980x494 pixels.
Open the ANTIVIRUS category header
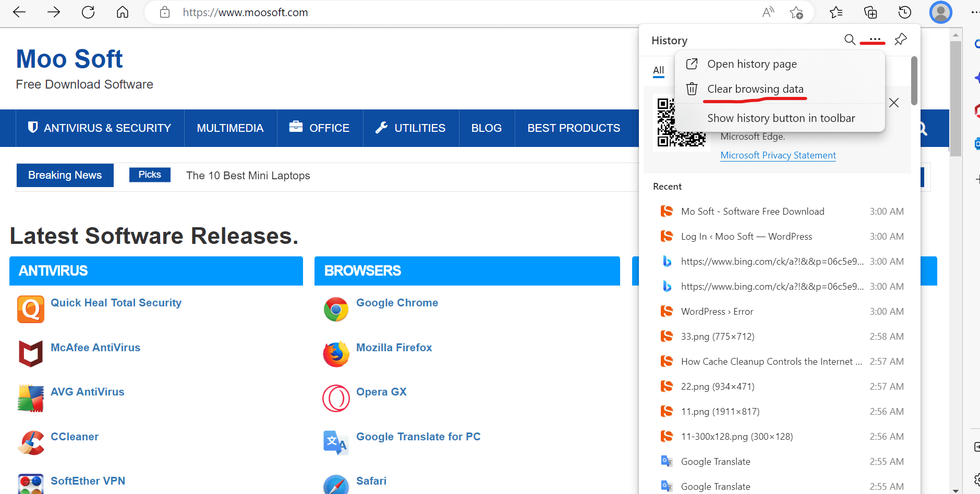pyautogui.click(x=156, y=271)
